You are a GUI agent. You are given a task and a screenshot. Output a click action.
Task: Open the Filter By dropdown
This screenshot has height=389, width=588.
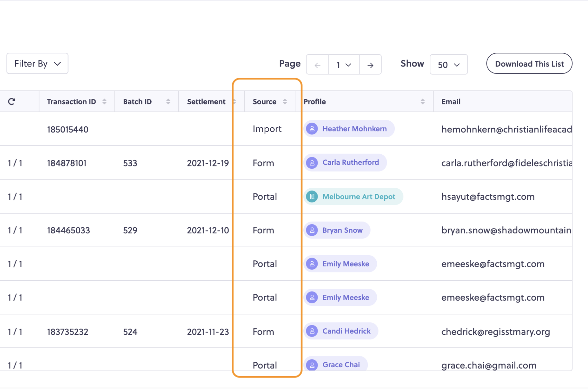point(37,63)
